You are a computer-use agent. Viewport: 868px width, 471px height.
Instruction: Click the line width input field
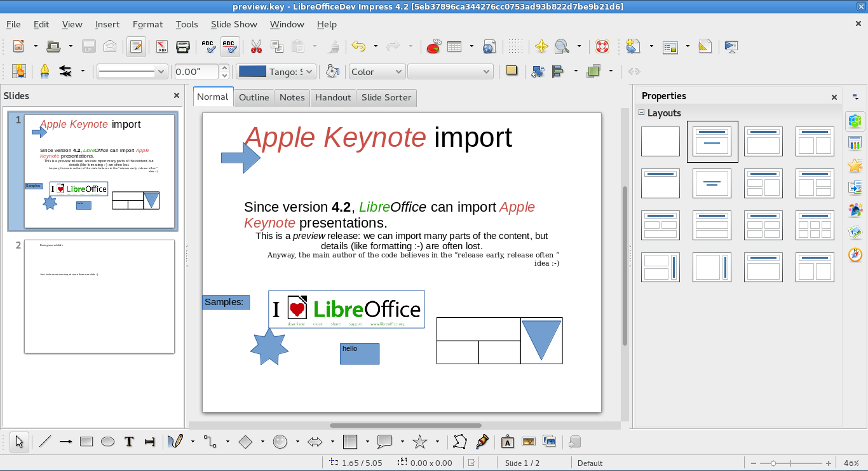pyautogui.click(x=196, y=72)
